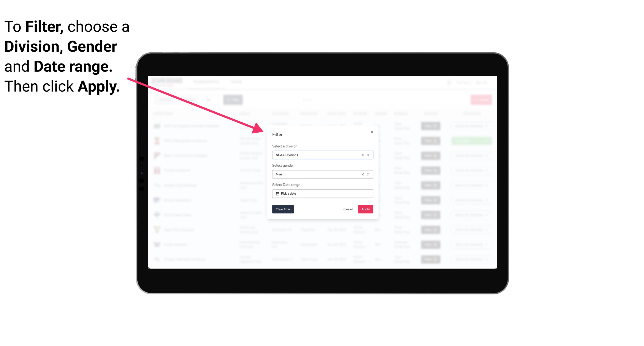Click the Apply button to filter results
The width and height of the screenshot is (644, 346).
(x=365, y=209)
